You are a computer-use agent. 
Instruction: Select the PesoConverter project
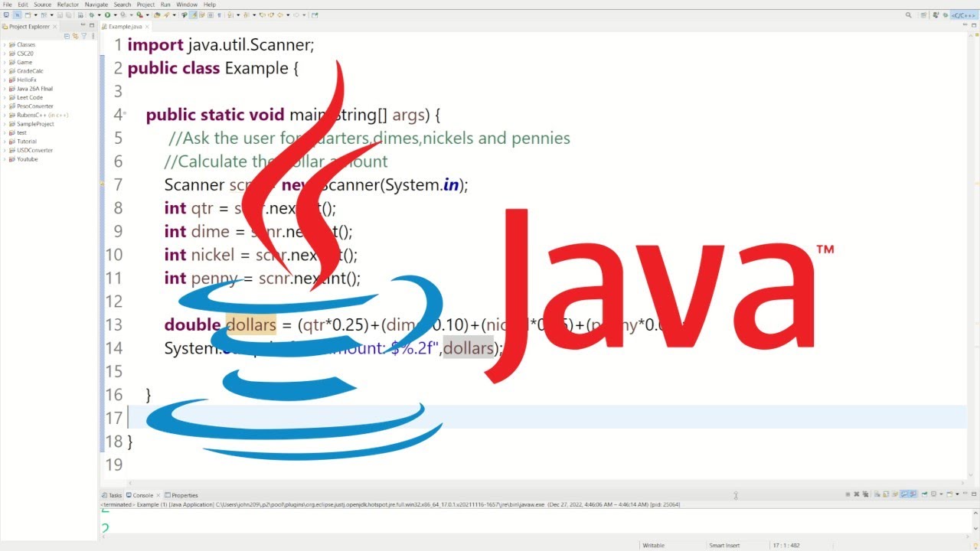point(34,106)
